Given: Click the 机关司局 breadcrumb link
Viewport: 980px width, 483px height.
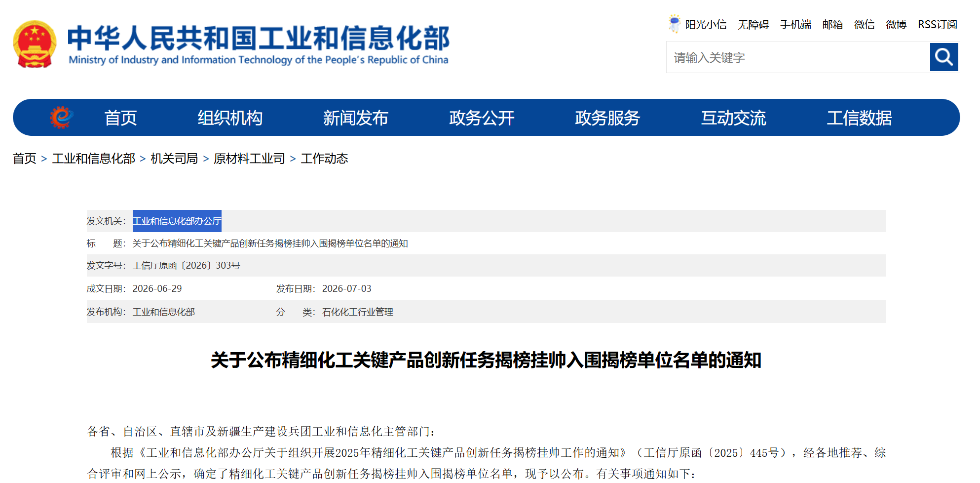Looking at the screenshot, I should (174, 159).
